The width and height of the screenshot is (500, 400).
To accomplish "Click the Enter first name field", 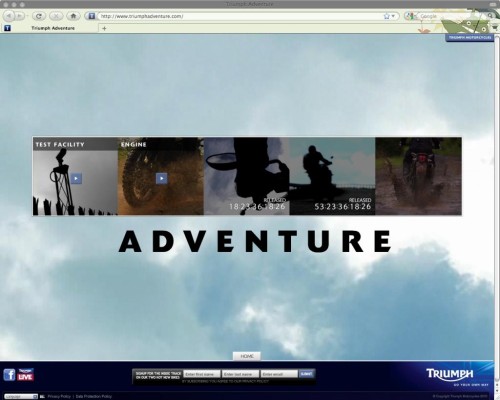I will click(x=202, y=374).
